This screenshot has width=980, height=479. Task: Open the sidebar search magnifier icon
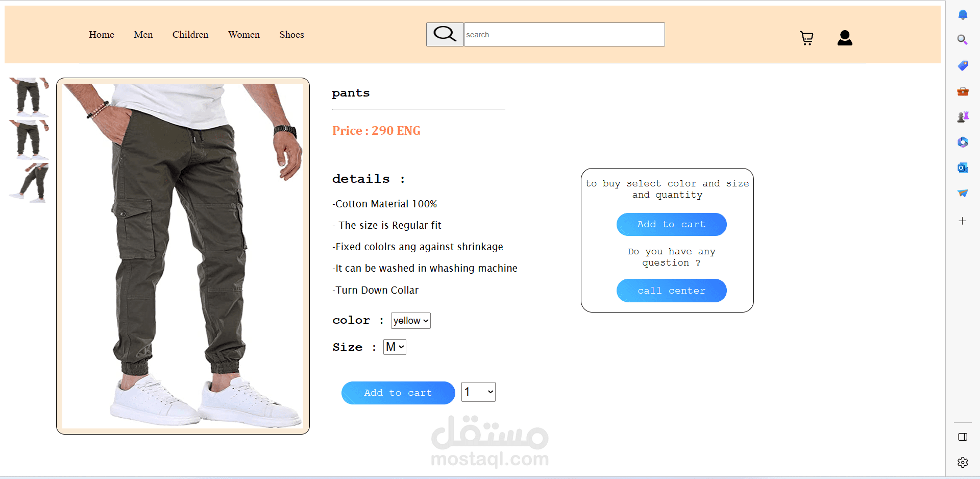click(963, 40)
